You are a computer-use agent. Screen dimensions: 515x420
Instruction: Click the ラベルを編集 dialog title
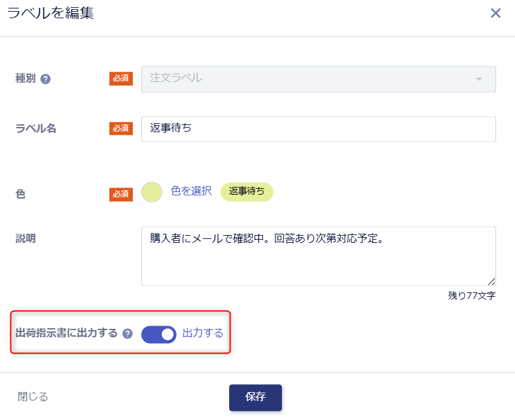51,13
